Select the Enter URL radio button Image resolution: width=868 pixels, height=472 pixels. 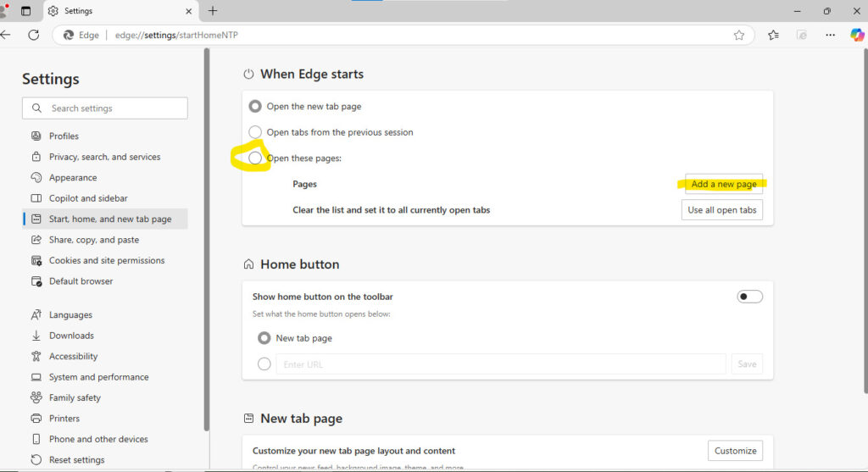pos(264,364)
